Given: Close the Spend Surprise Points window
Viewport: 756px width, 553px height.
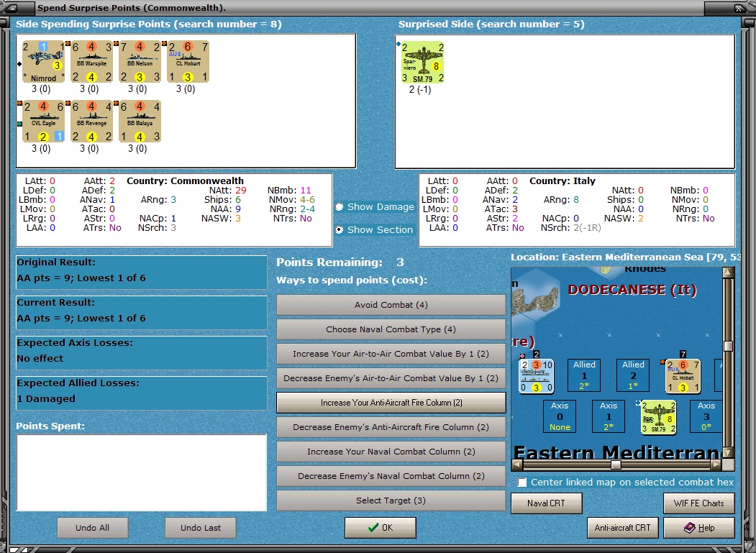Looking at the screenshot, I should click(x=738, y=8).
